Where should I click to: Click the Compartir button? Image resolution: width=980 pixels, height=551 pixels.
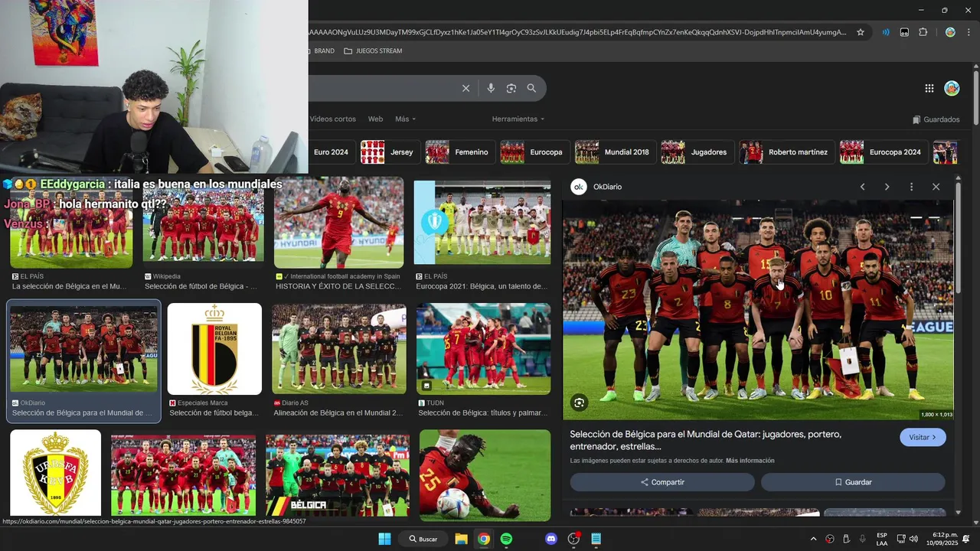pyautogui.click(x=662, y=482)
